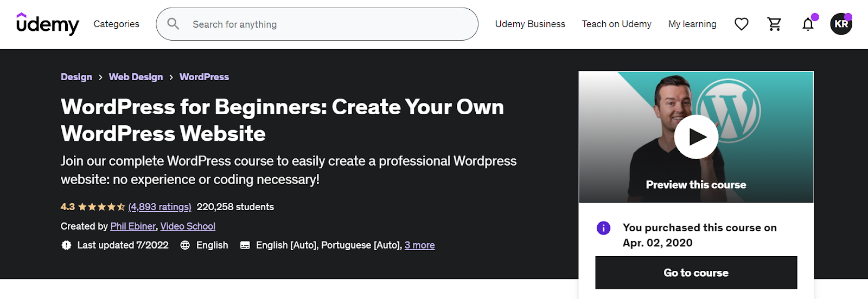Click the info icon beside purchase notice
The width and height of the screenshot is (868, 299).
tap(603, 228)
